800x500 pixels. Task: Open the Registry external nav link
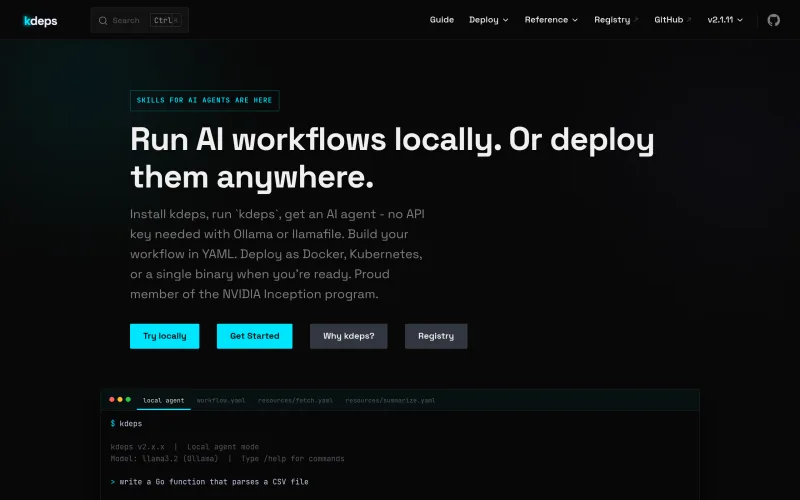pyautogui.click(x=616, y=20)
